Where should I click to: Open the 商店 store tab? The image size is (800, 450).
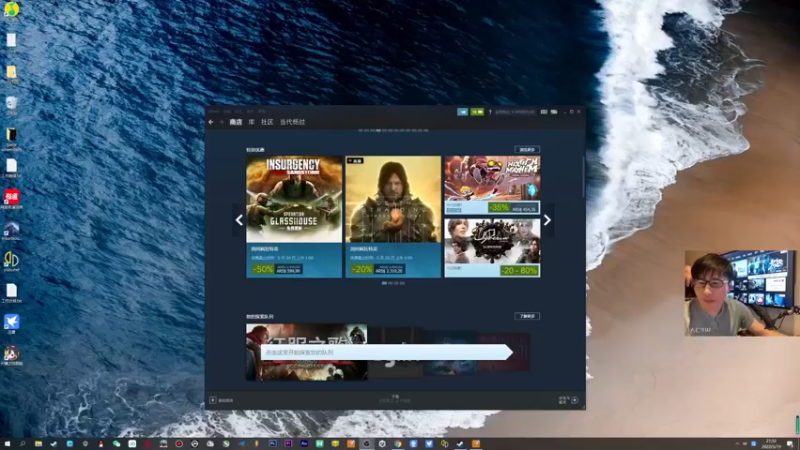pyautogui.click(x=236, y=122)
